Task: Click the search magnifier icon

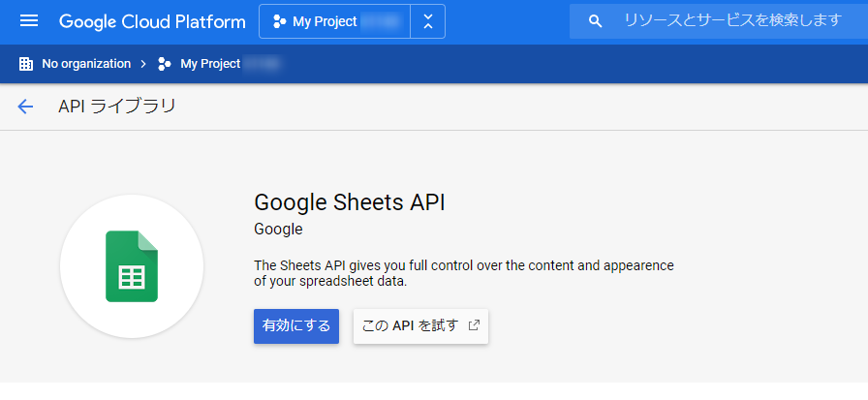Action: [x=596, y=20]
